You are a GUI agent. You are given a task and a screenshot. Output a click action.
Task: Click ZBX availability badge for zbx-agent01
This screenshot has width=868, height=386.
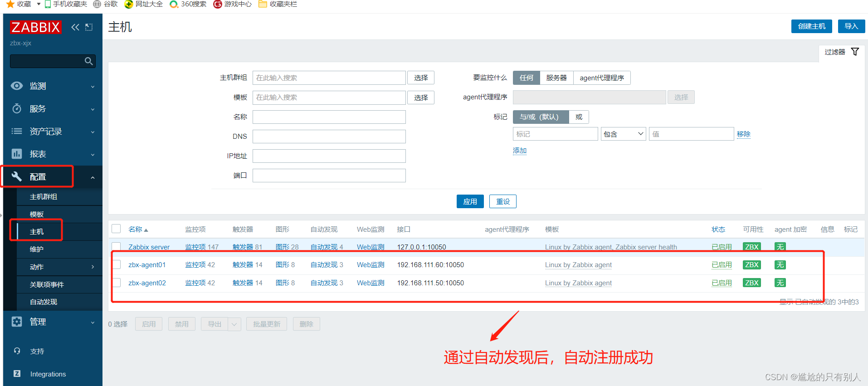pos(752,264)
